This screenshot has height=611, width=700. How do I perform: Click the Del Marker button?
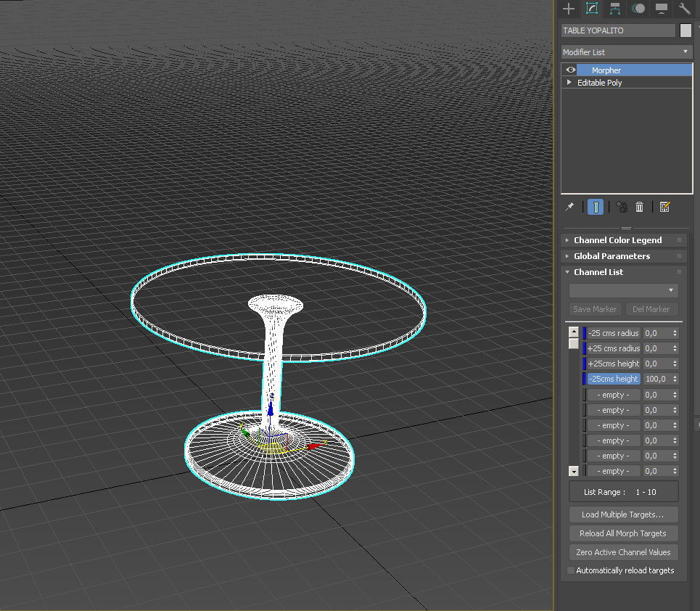point(651,309)
